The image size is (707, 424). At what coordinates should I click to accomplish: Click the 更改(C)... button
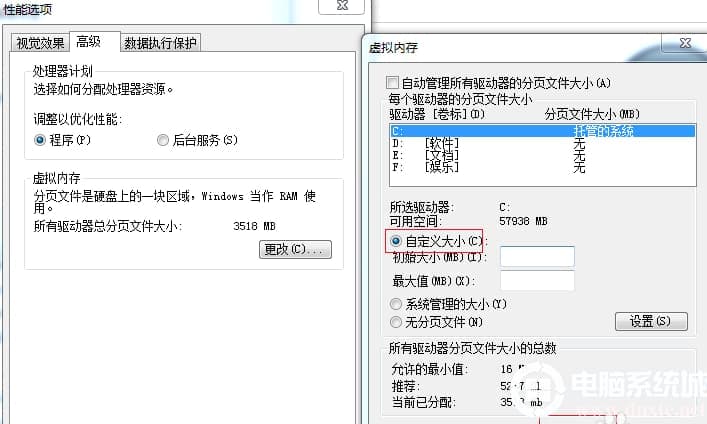click(x=295, y=249)
